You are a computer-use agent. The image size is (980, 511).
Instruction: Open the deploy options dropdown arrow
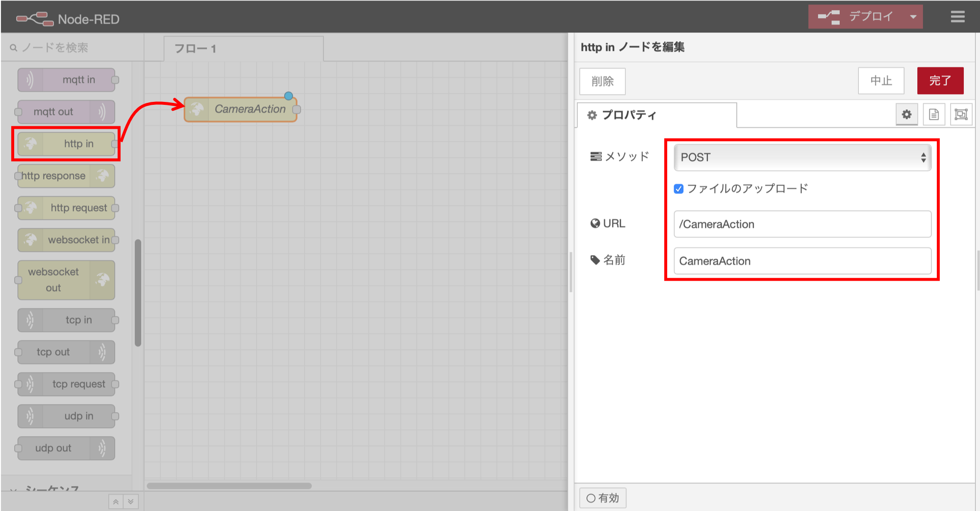click(913, 17)
